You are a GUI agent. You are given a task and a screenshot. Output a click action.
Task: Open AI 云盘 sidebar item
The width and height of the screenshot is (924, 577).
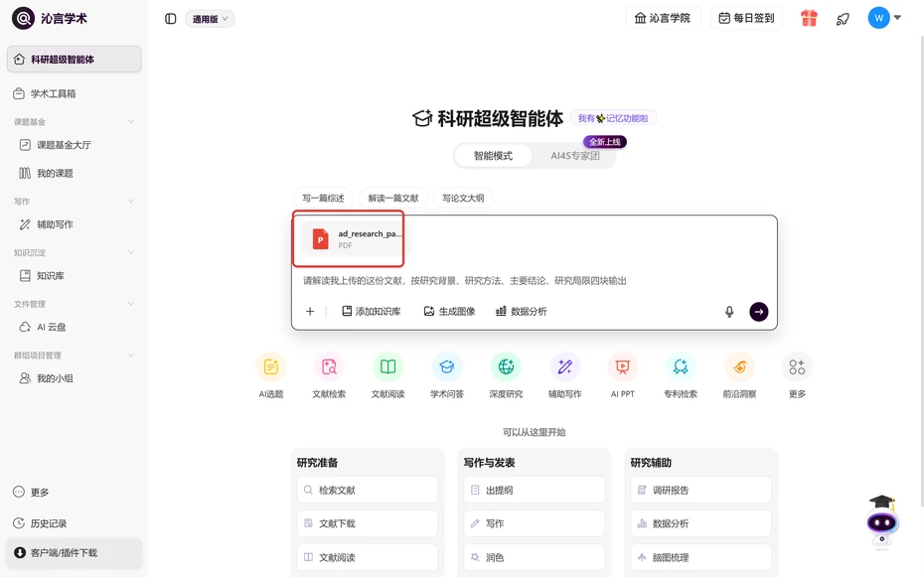click(x=75, y=327)
